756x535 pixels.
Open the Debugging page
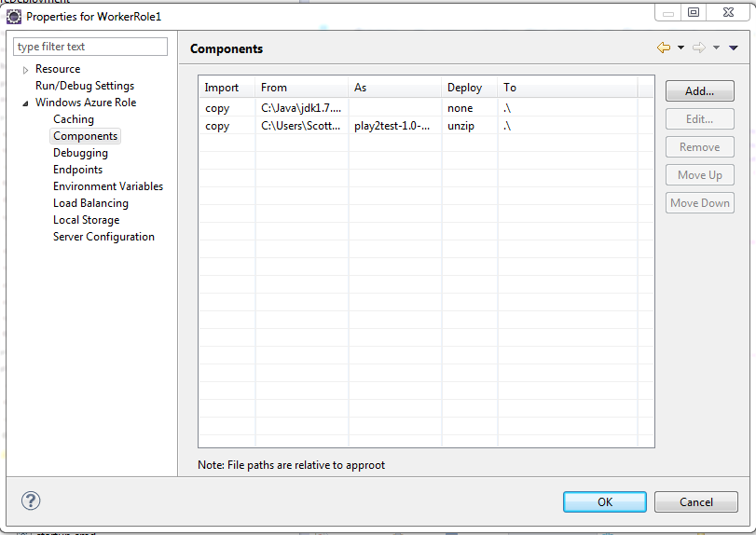(80, 153)
